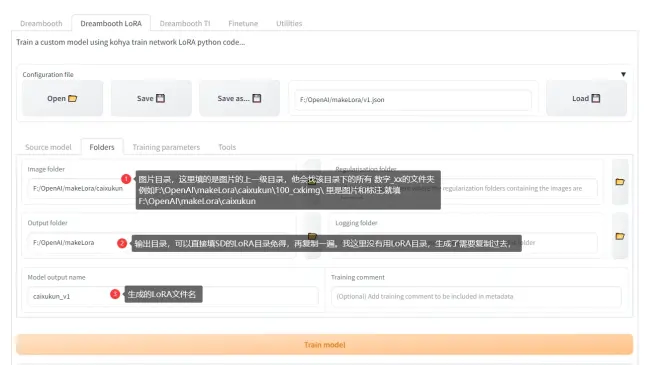Edit the config path F:/OpenAI/makeLora/v1.json field
The image size is (660, 365).
click(x=413, y=100)
